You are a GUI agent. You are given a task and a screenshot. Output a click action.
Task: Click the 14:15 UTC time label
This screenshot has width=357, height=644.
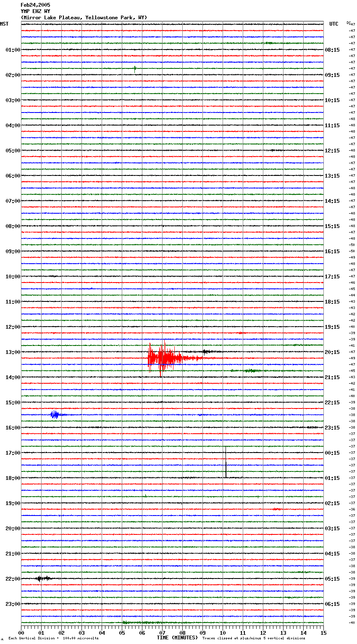(x=332, y=201)
